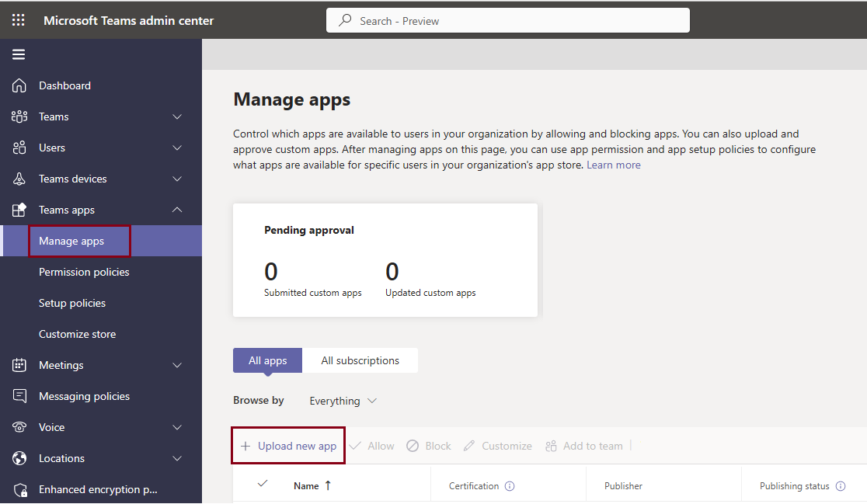The height and width of the screenshot is (504, 867).
Task: Open the Learn more link
Action: pyautogui.click(x=613, y=165)
